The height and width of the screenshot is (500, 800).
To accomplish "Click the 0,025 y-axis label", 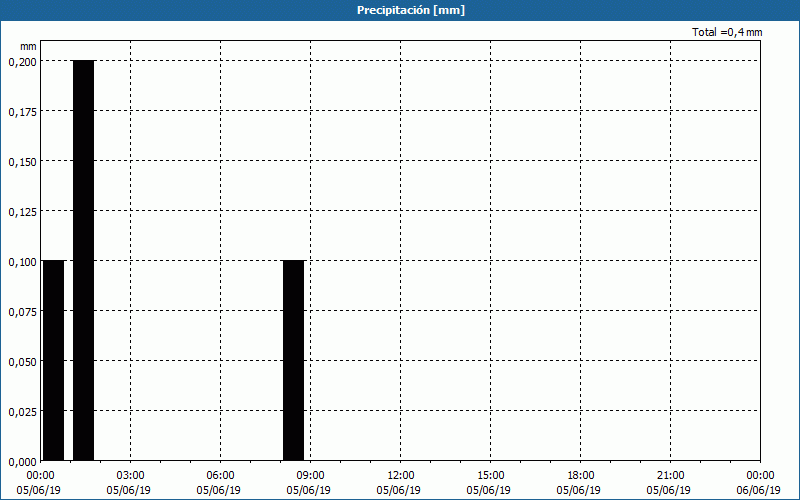I will (22, 412).
